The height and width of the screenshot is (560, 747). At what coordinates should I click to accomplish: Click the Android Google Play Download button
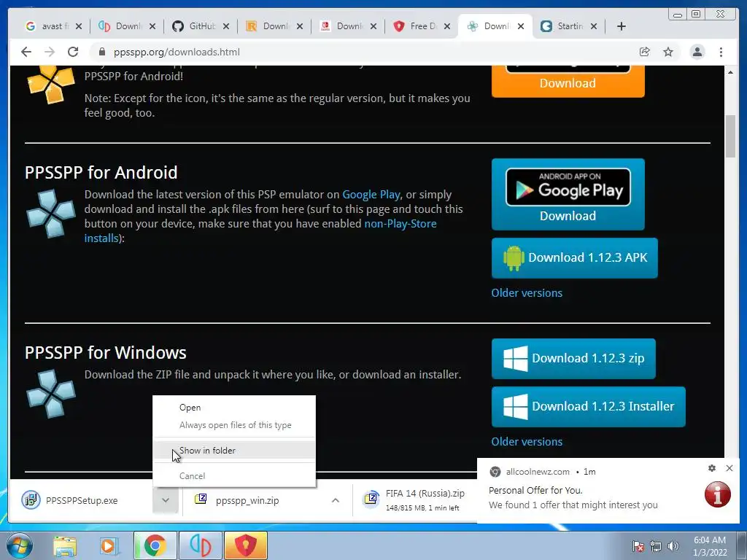(x=568, y=194)
